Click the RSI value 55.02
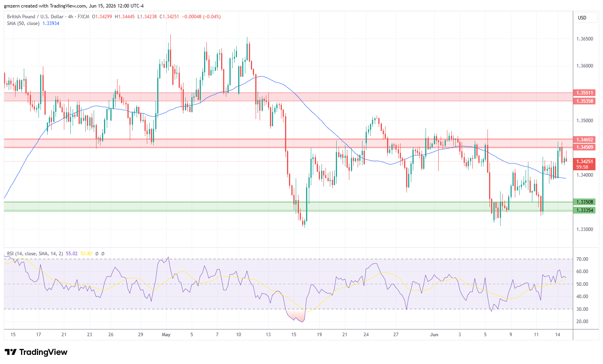This screenshot has height=364, width=603. click(x=71, y=254)
